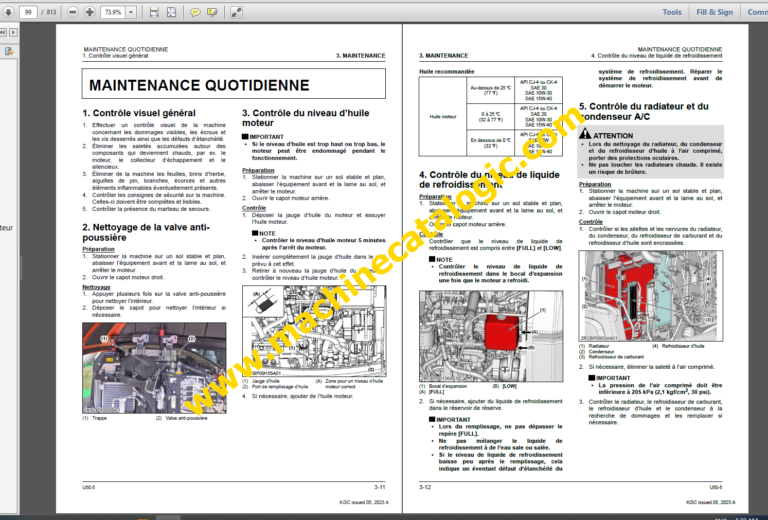The width and height of the screenshot is (768, 520).
Task: Zoom out with the minus button
Action: tap(72, 12)
